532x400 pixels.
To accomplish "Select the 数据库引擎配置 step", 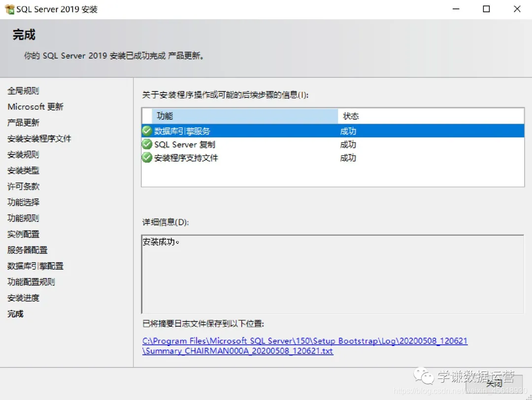I will [x=35, y=266].
